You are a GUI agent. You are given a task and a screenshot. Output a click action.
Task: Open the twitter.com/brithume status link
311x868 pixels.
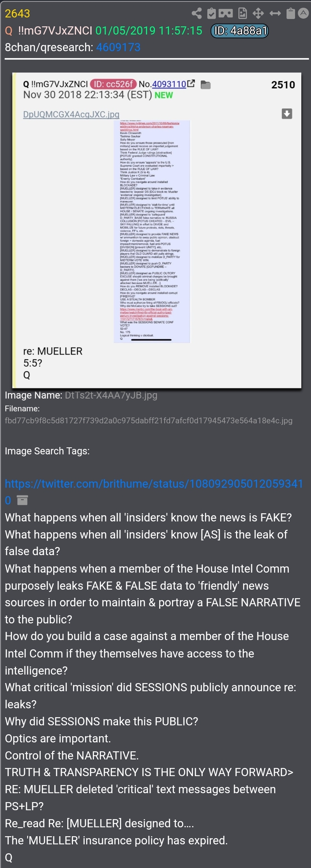[x=154, y=492]
